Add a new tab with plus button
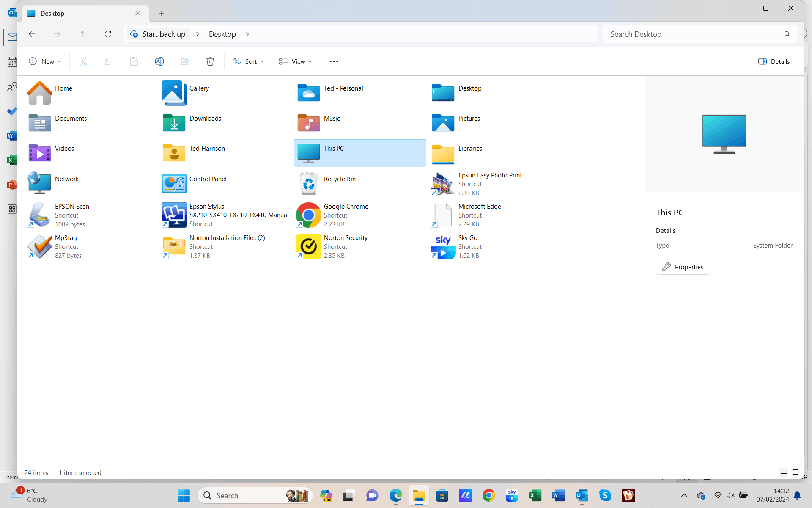 click(x=161, y=14)
